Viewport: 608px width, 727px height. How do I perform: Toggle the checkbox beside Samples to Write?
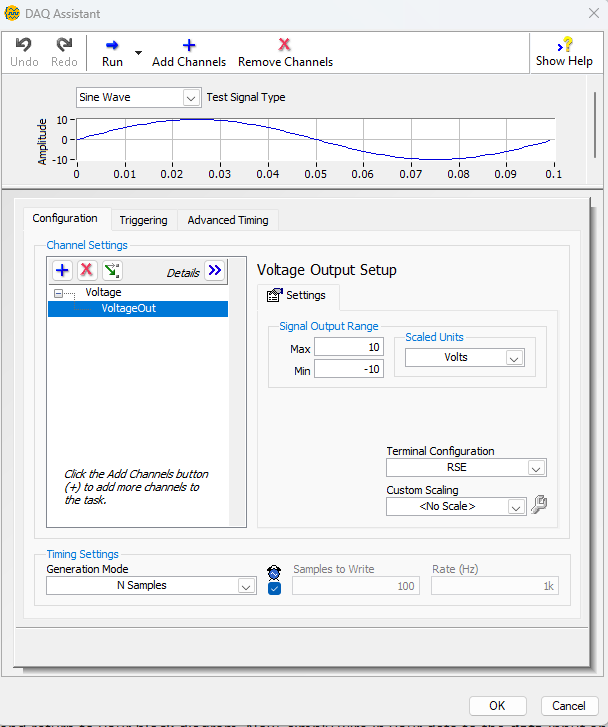[x=275, y=588]
